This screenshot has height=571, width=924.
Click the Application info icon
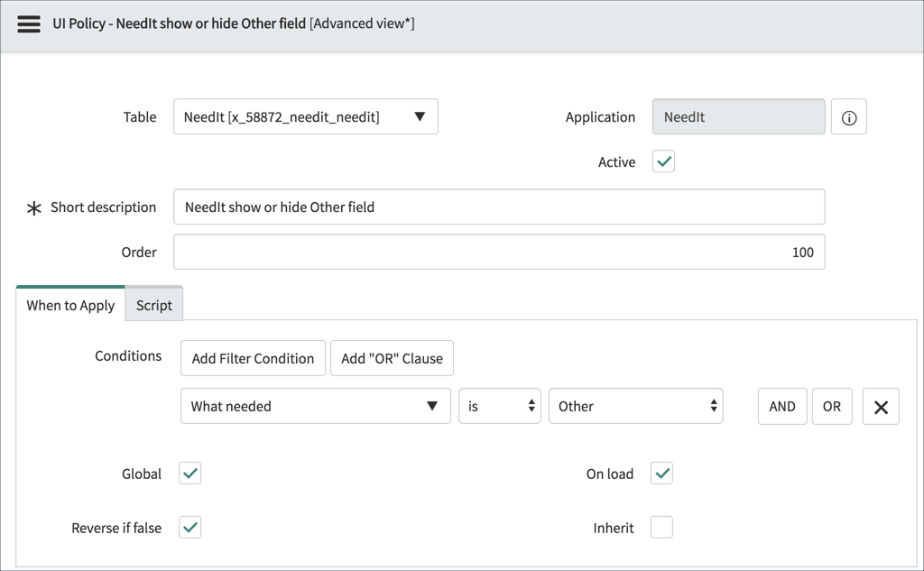click(x=848, y=116)
